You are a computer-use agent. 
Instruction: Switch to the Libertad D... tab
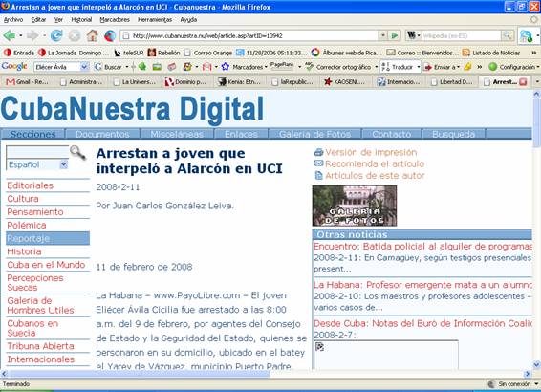tap(452, 82)
